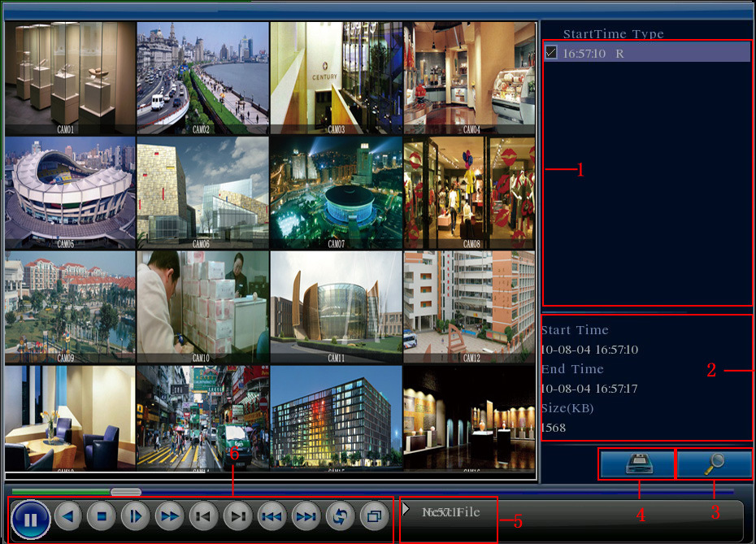Select the CAM02 riverside road video
Viewport: 756px width, 544px height.
[x=202, y=77]
